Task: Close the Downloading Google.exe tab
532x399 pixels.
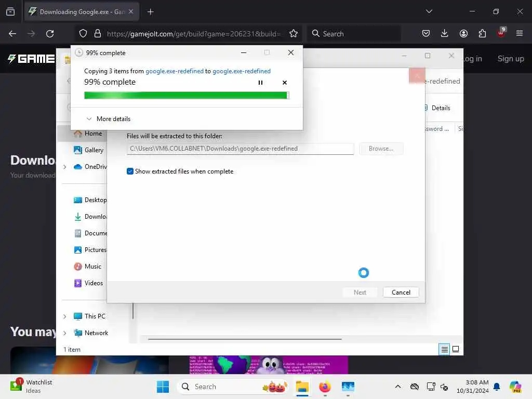Action: tap(131, 12)
